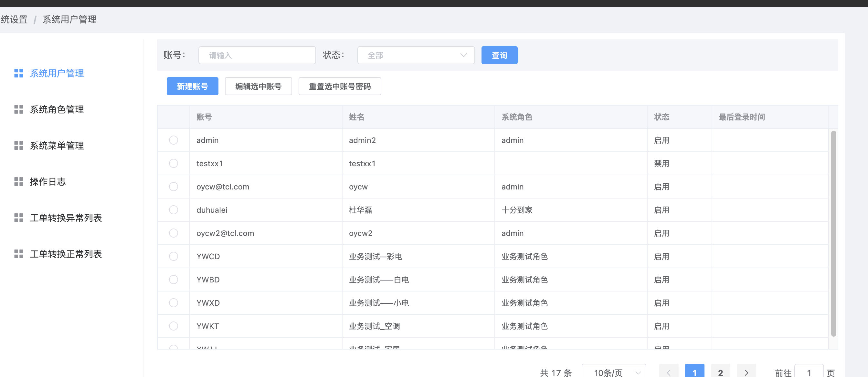The height and width of the screenshot is (377, 868).
Task: Select the radio button for oycw2@tcl.com row
Action: tap(174, 233)
